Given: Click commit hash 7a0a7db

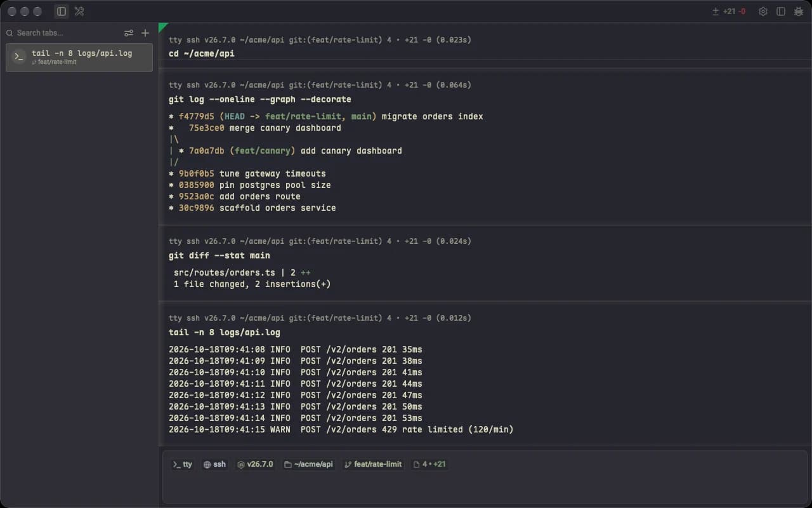Looking at the screenshot, I should [x=207, y=150].
